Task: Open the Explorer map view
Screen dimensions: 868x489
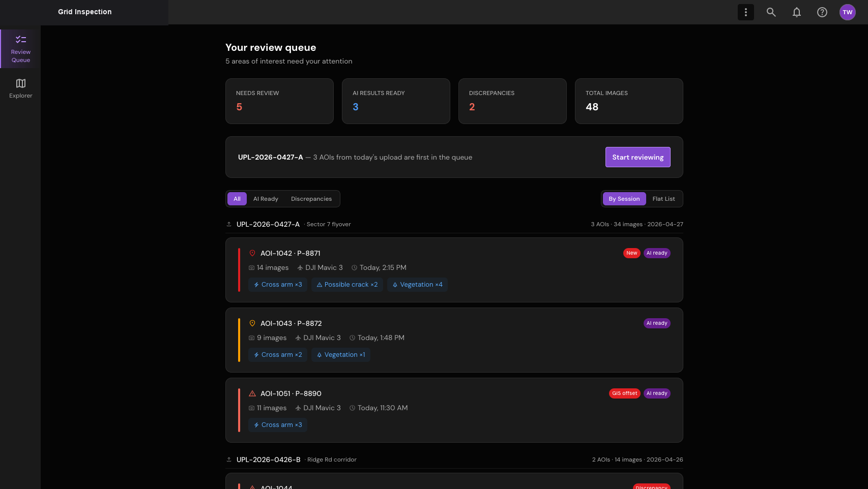Action: (21, 88)
